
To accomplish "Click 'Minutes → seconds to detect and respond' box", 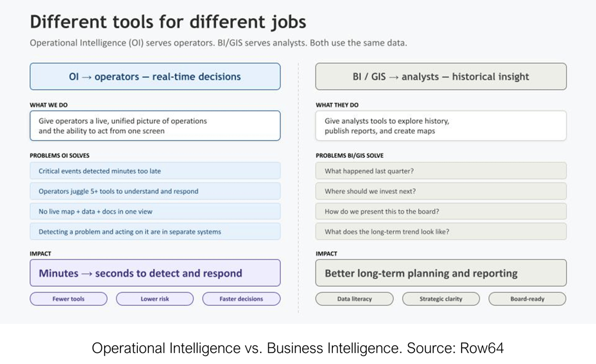I will point(155,273).
